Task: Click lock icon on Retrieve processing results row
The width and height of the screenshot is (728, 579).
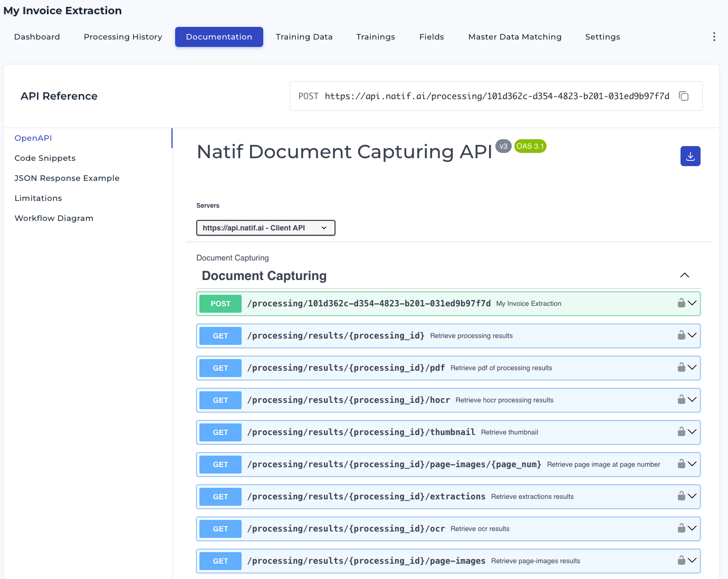Action: [x=682, y=335]
